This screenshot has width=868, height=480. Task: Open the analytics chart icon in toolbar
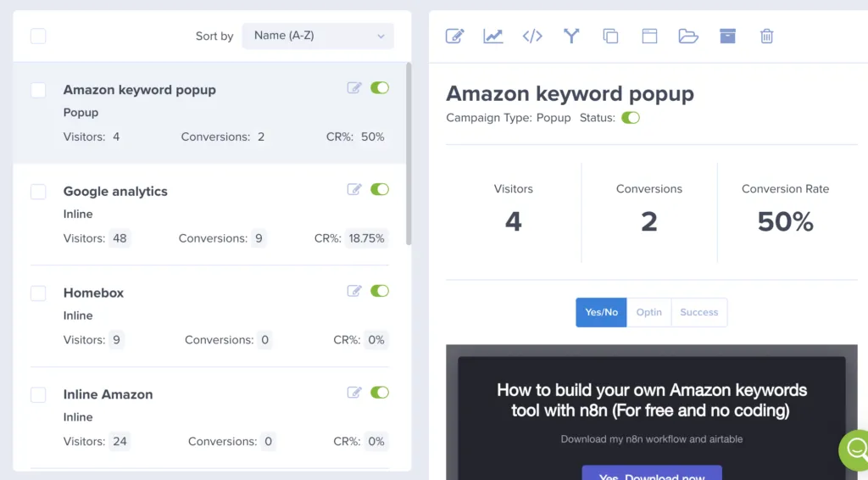coord(493,36)
